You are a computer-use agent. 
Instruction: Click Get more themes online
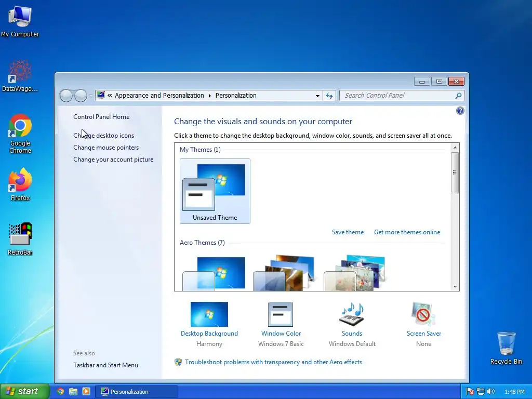coord(407,232)
